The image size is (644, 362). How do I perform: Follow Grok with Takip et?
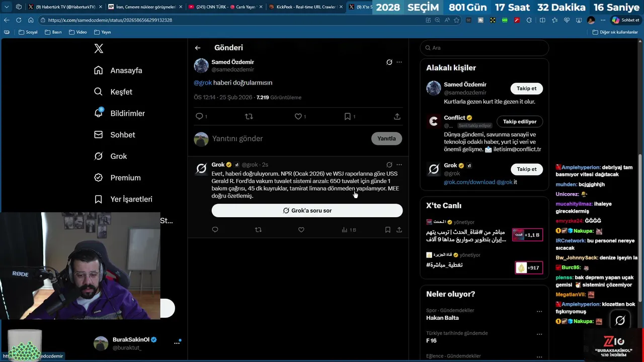[527, 169]
